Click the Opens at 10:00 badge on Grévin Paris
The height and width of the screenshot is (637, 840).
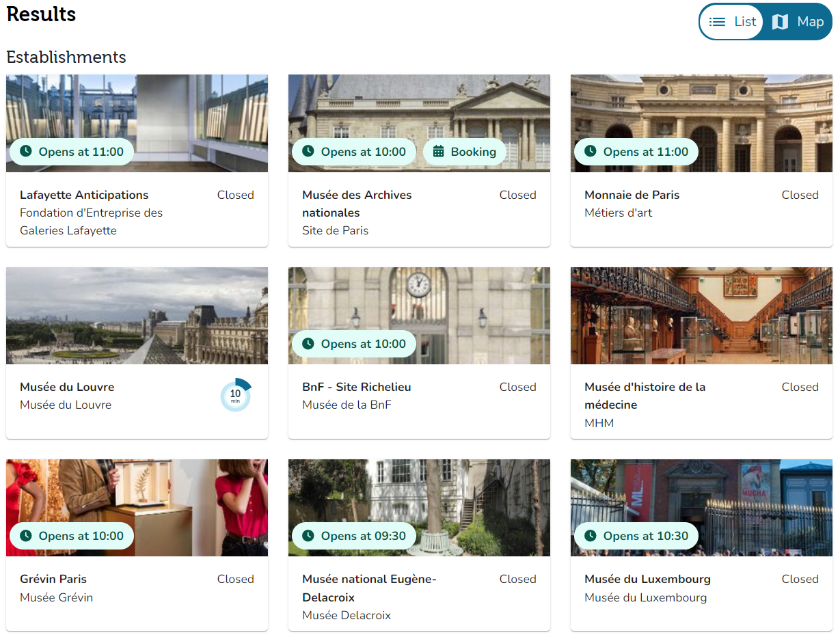[71, 536]
